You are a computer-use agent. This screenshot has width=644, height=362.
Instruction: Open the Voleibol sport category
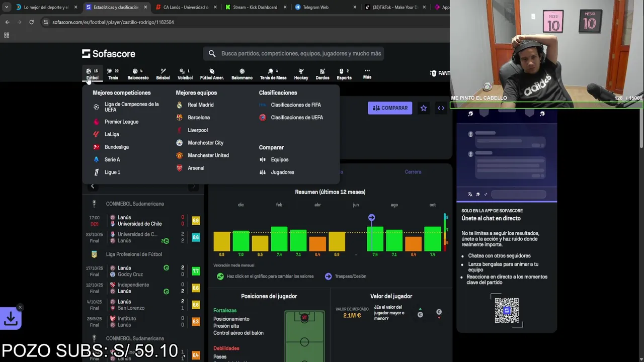(x=185, y=74)
